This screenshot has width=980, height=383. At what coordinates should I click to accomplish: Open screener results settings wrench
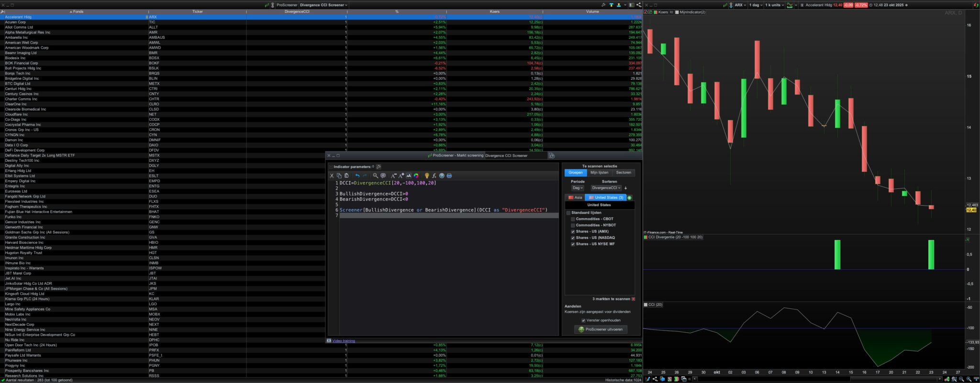[603, 5]
